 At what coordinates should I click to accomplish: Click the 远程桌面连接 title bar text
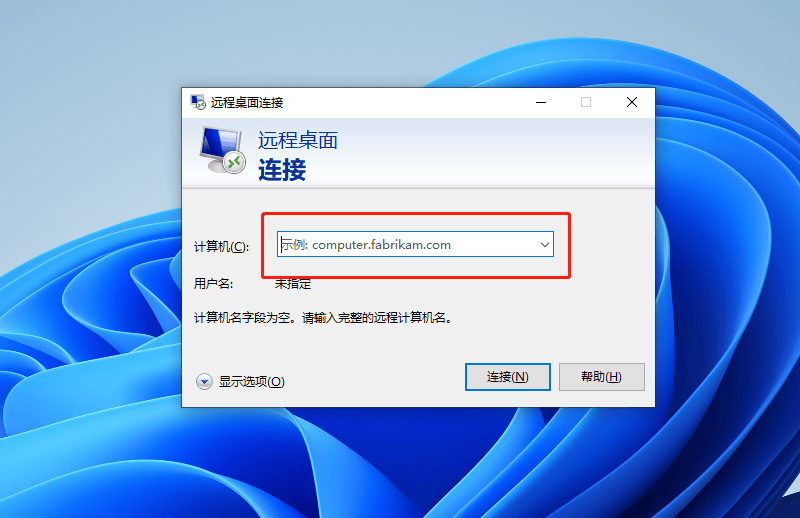click(247, 103)
